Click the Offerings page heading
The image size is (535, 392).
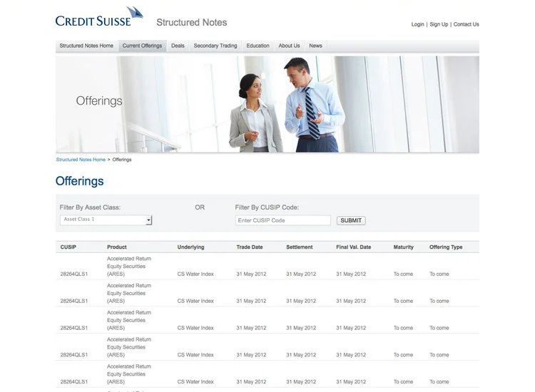coord(79,181)
